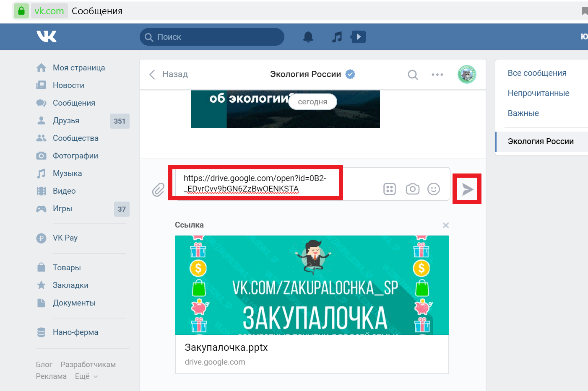Image resolution: width=588 pixels, height=391 pixels.
Task: Open Блог footer link
Action: (x=44, y=365)
